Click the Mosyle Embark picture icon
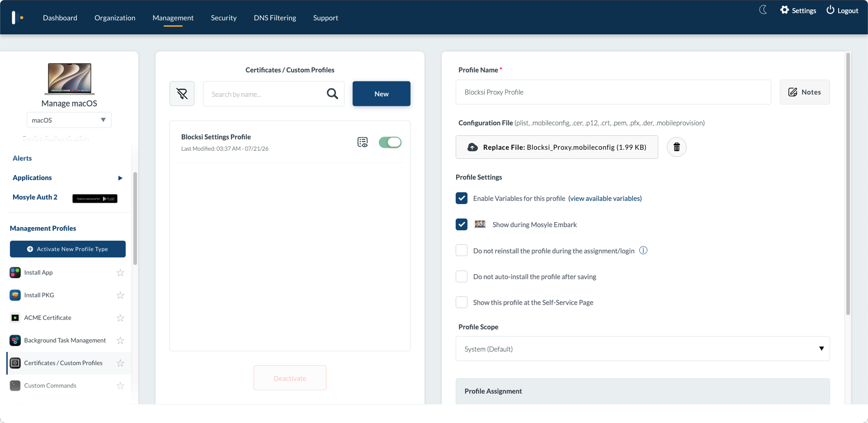 click(x=480, y=224)
